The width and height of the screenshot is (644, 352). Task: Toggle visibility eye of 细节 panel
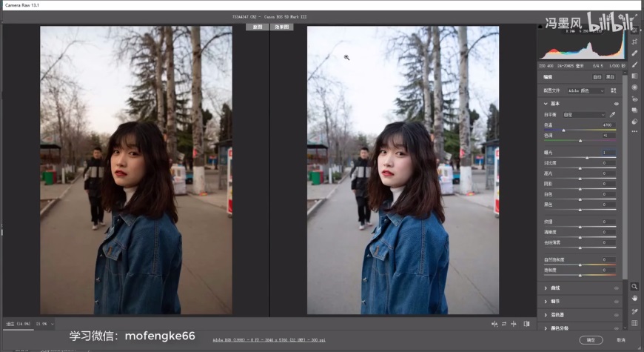(x=616, y=302)
